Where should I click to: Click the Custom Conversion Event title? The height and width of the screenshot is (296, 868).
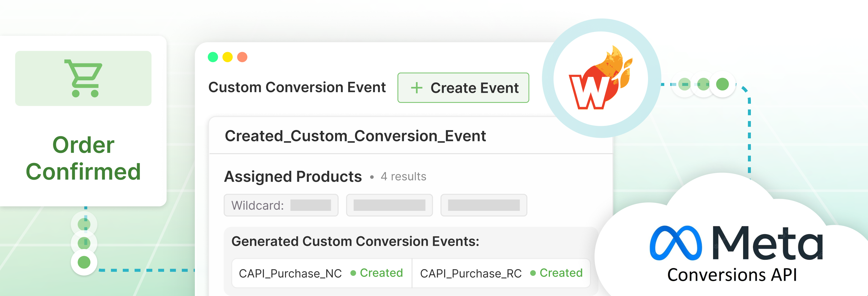(297, 87)
